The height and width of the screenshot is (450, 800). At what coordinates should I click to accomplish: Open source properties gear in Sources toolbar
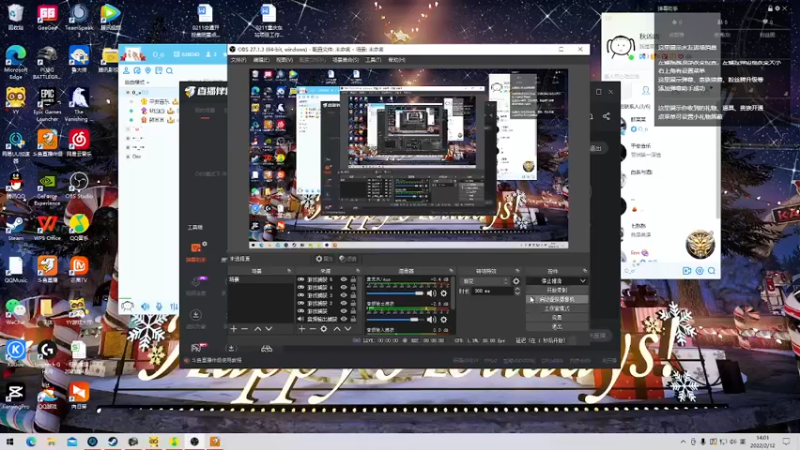(x=323, y=329)
